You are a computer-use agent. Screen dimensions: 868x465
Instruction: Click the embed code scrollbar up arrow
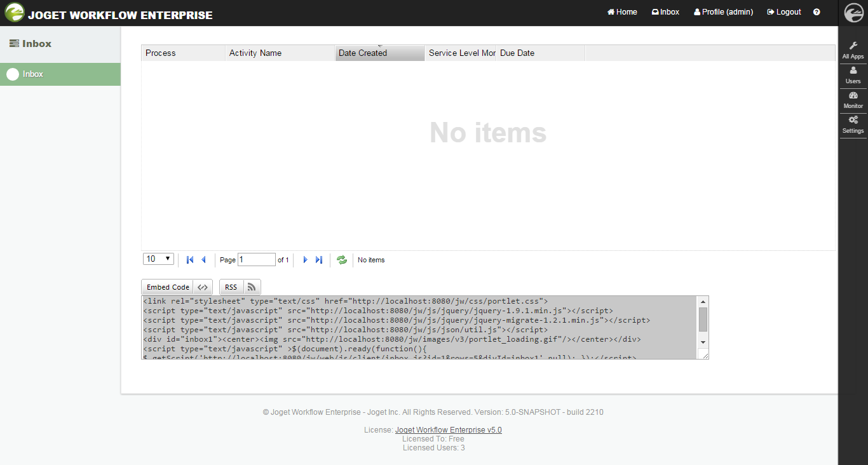pos(703,302)
